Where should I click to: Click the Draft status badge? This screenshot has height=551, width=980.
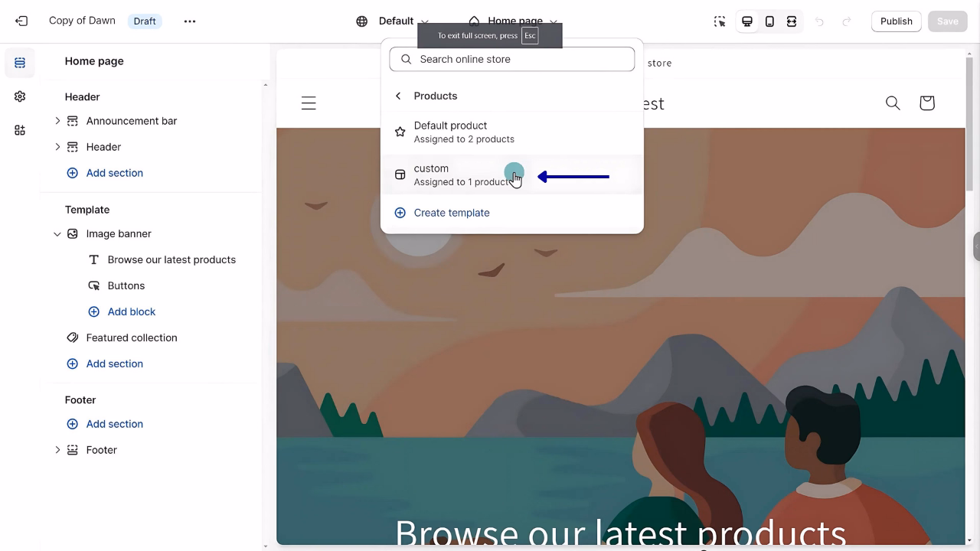[x=145, y=21]
